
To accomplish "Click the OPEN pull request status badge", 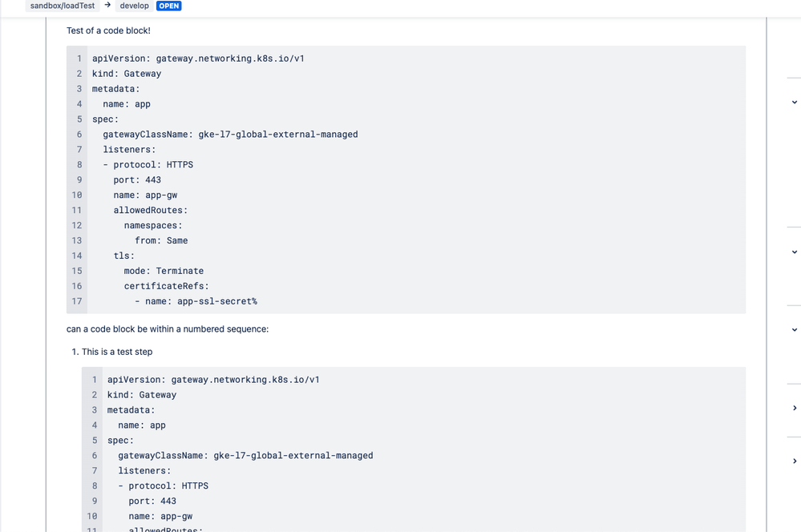I will coord(168,6).
